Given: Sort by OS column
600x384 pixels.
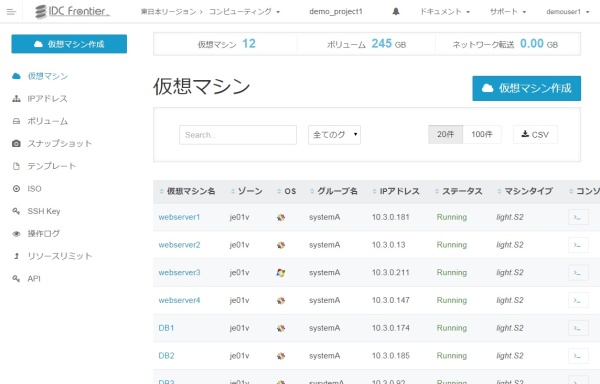Looking at the screenshot, I should (287, 191).
